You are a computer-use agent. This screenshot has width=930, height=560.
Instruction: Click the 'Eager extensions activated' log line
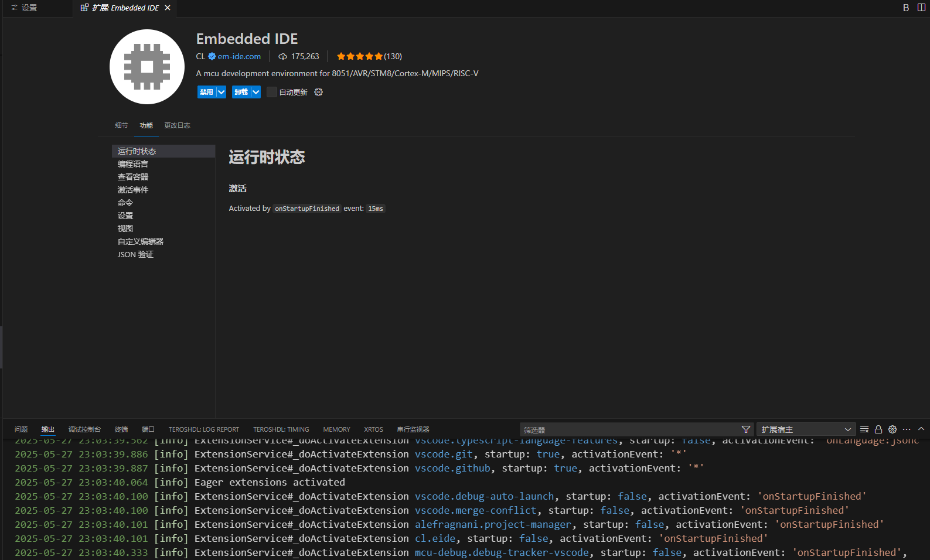point(270,482)
